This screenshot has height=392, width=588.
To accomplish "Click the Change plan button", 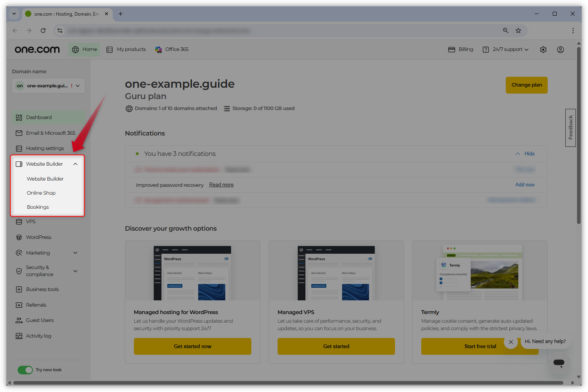I will 527,85.
